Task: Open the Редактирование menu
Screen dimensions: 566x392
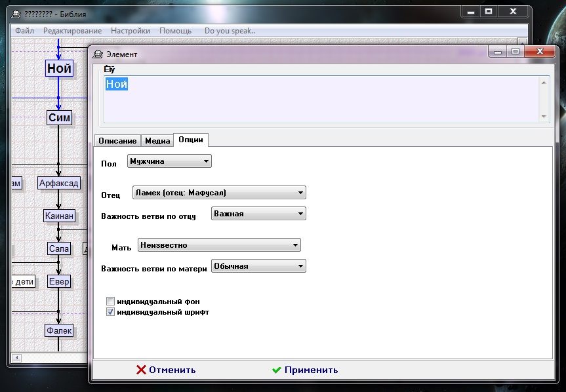Action: (x=72, y=31)
